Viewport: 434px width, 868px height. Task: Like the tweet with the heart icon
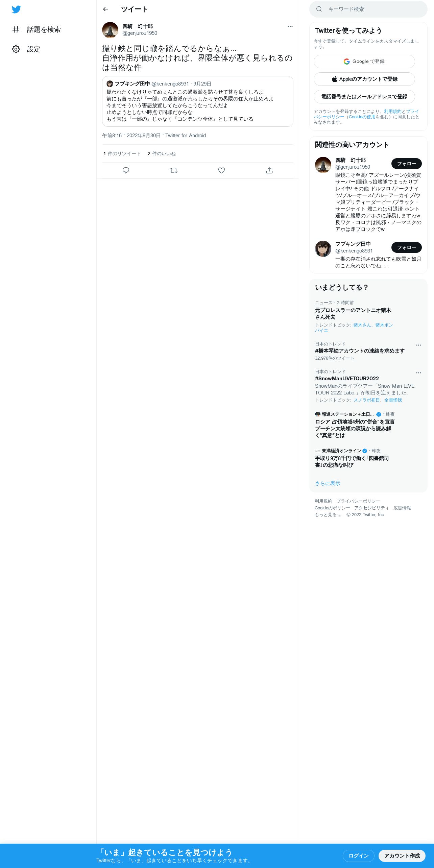tap(221, 170)
